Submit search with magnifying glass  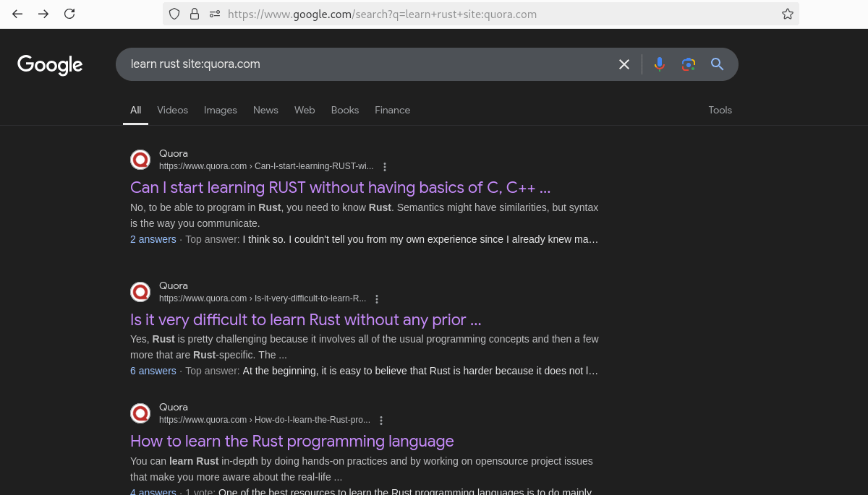point(718,64)
